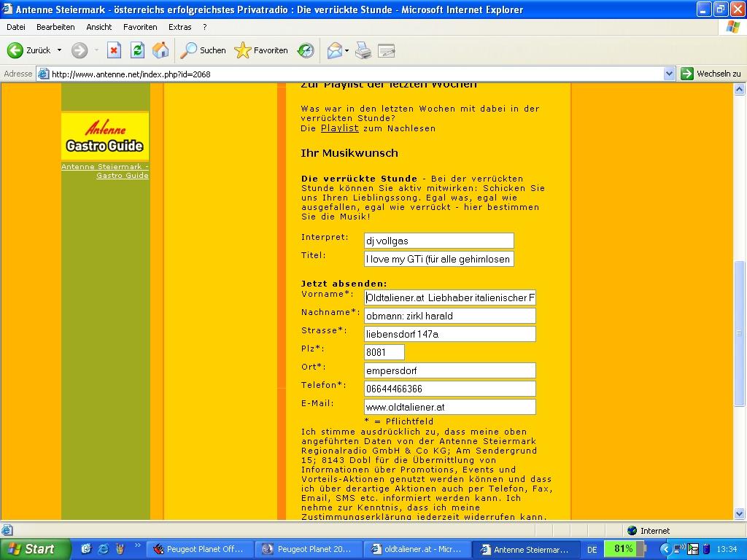Click the page scrollbar up arrow

click(x=740, y=89)
